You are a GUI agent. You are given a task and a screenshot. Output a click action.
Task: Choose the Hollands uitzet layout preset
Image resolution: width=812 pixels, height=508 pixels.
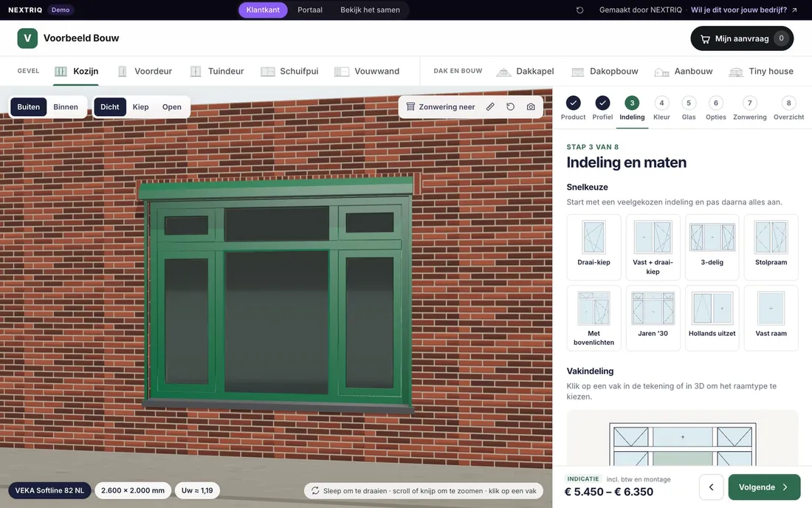pos(712,318)
